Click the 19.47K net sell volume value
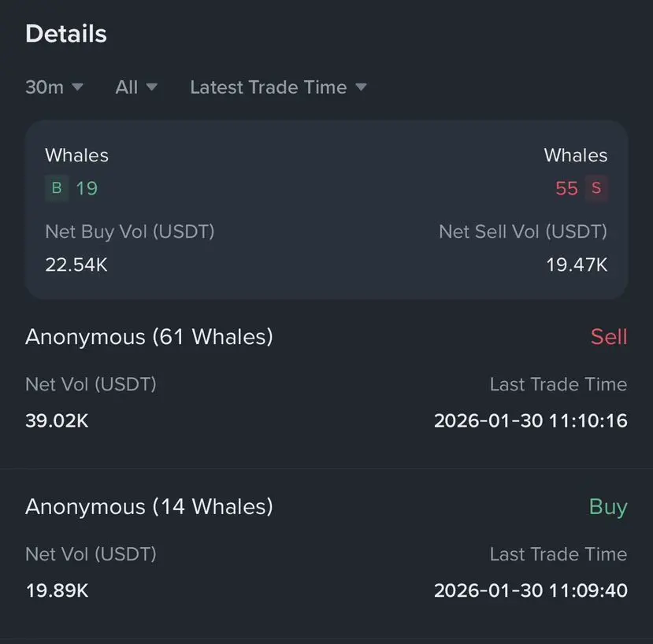This screenshot has height=644, width=653. [x=577, y=265]
